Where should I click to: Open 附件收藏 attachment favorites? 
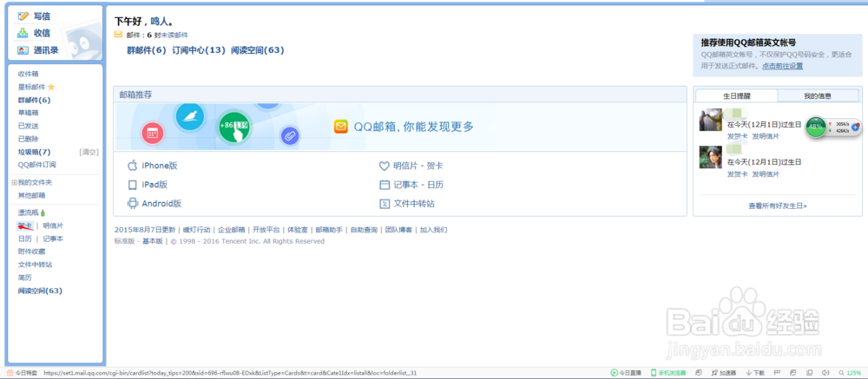point(31,252)
